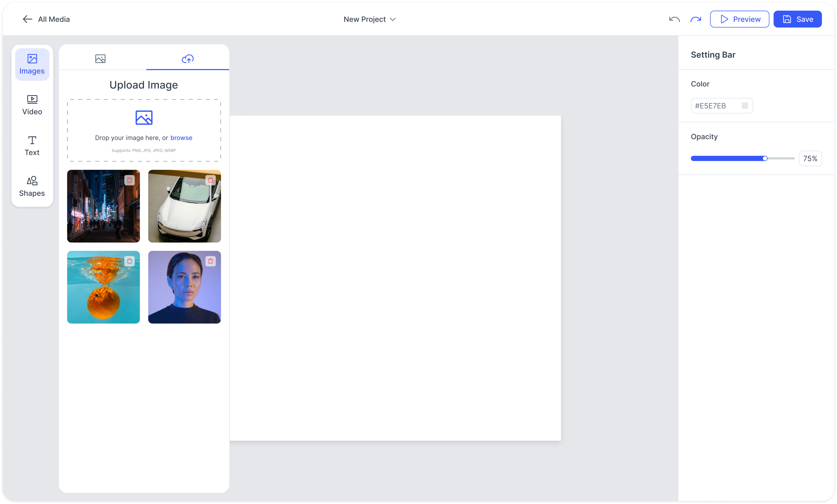Click the browse link to upload
837x504 pixels.
(181, 138)
